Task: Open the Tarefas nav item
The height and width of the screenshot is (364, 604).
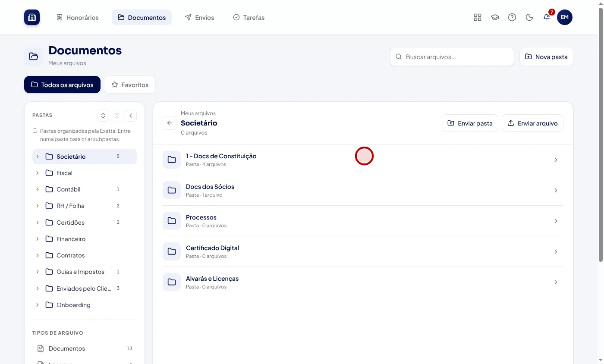Action: click(249, 18)
